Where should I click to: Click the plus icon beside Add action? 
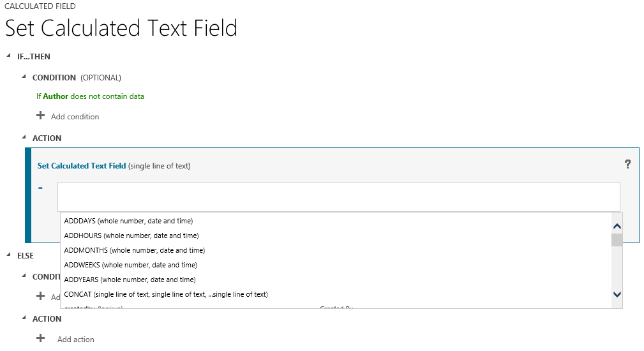click(x=41, y=339)
